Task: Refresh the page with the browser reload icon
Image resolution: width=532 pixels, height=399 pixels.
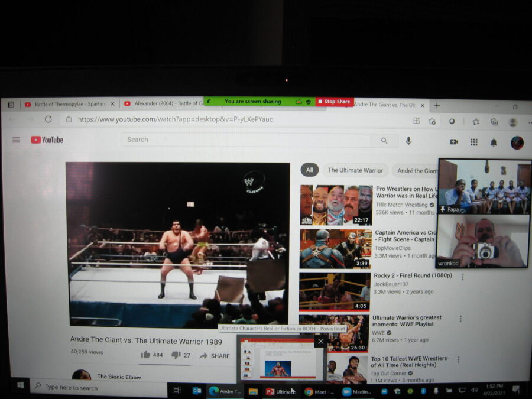Action: tap(48, 119)
